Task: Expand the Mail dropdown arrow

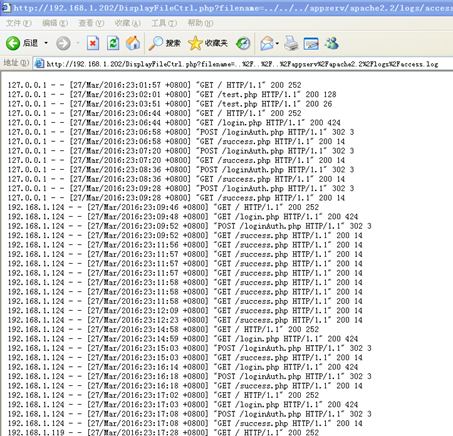Action: [x=277, y=43]
